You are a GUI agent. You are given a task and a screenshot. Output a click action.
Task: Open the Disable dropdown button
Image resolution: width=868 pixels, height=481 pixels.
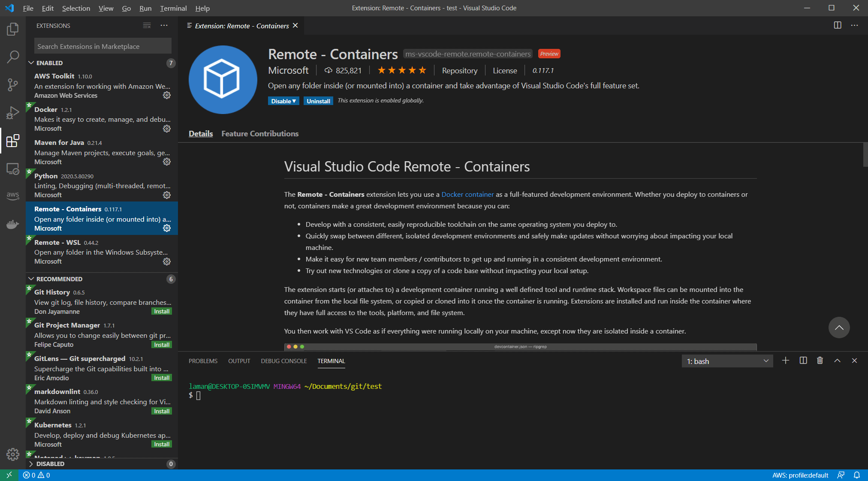pos(283,101)
